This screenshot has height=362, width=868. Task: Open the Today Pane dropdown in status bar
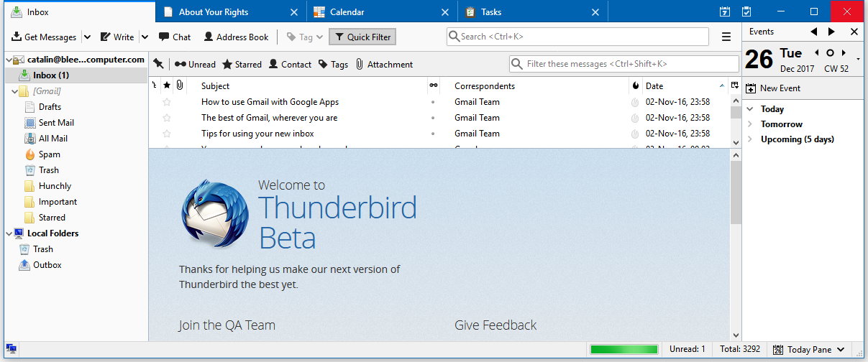coord(809,350)
